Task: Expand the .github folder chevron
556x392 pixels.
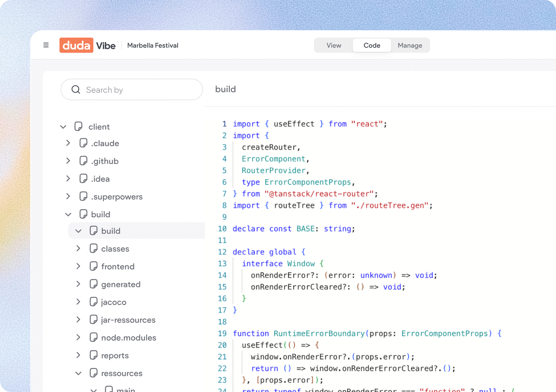Action: pos(68,161)
